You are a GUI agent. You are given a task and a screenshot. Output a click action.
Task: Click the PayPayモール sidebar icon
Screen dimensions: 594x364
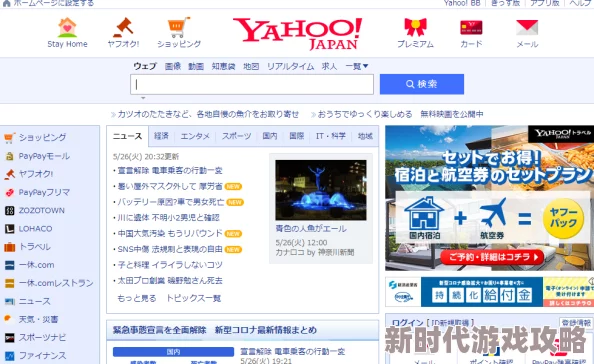click(9, 156)
